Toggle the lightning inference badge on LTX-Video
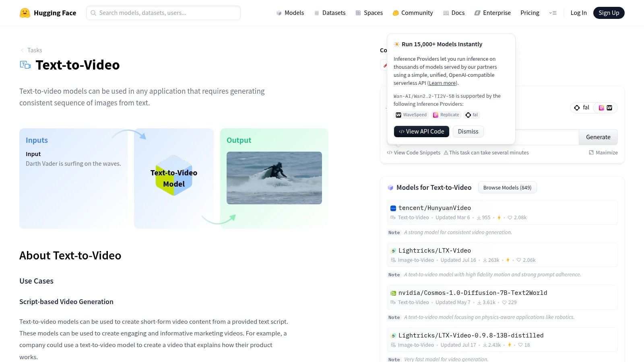644x362 pixels. click(x=508, y=260)
